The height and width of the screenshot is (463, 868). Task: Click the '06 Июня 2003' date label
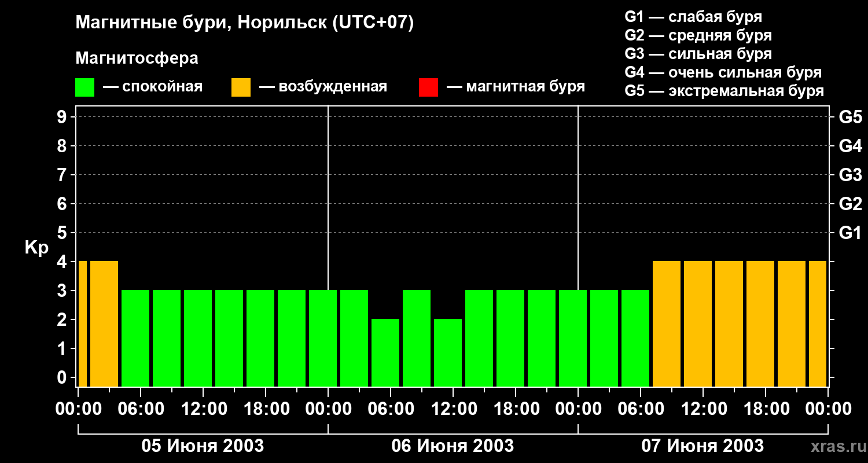(x=453, y=446)
